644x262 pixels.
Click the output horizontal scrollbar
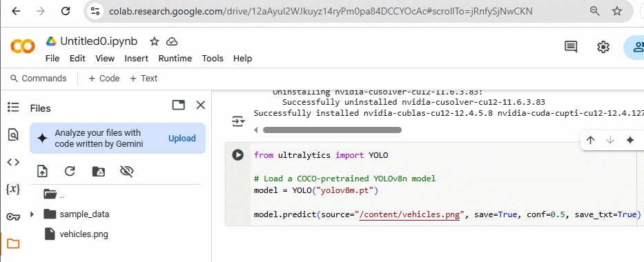332,130
